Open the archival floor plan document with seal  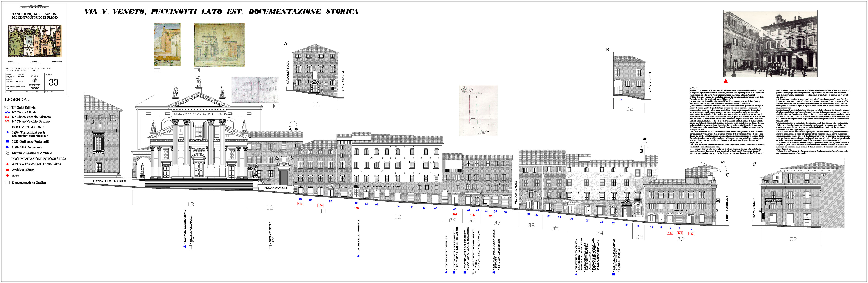(478, 110)
